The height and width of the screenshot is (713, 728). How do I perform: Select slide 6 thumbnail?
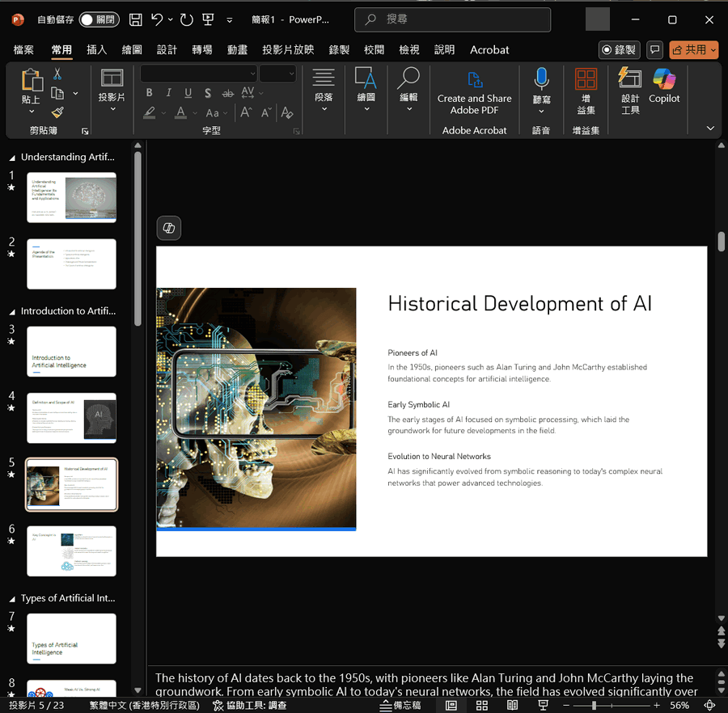coord(71,551)
